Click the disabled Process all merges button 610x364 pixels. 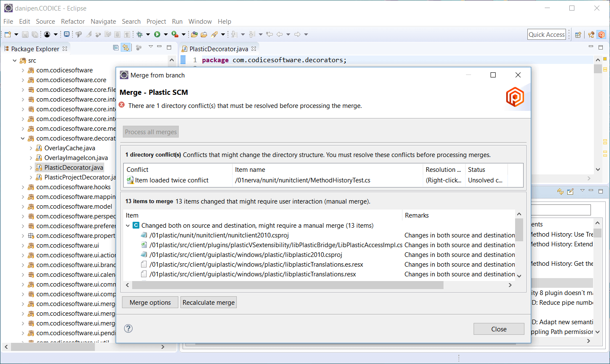point(151,132)
